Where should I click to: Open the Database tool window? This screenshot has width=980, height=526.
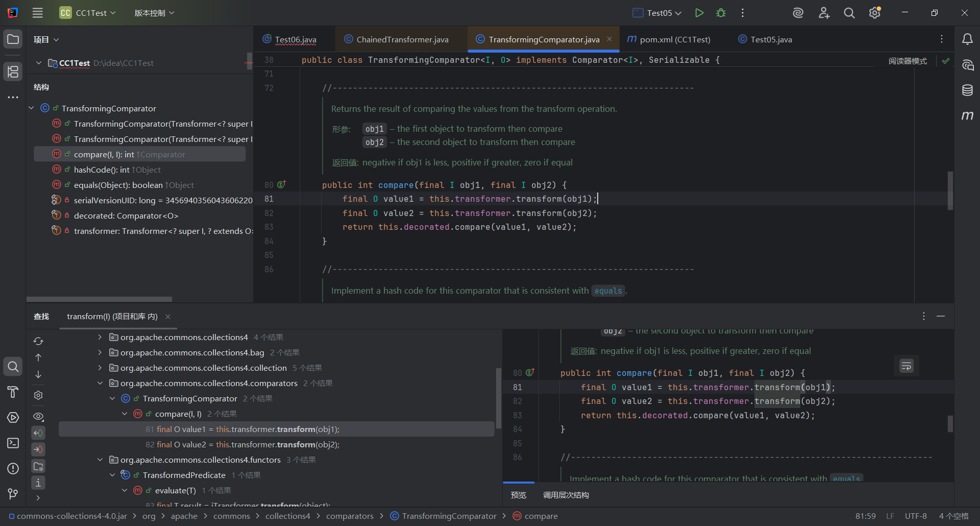click(x=967, y=90)
